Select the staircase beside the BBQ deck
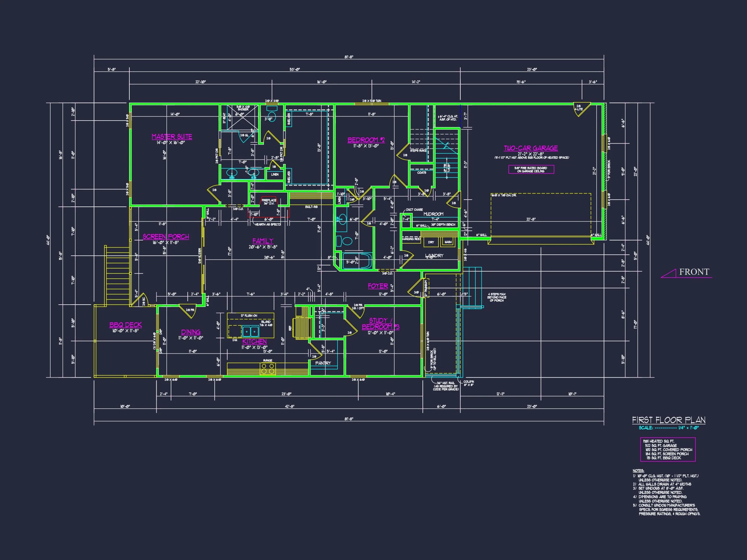747x560 pixels. click(x=117, y=275)
